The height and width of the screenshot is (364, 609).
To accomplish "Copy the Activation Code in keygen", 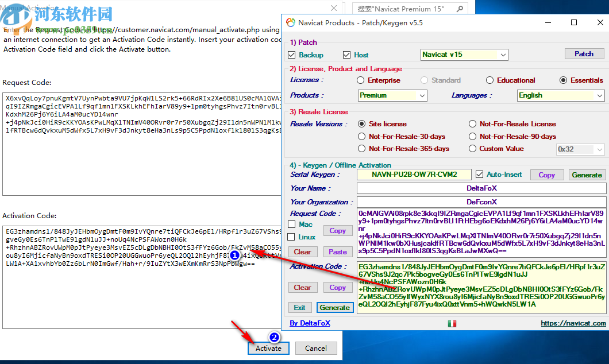I will (x=337, y=288).
